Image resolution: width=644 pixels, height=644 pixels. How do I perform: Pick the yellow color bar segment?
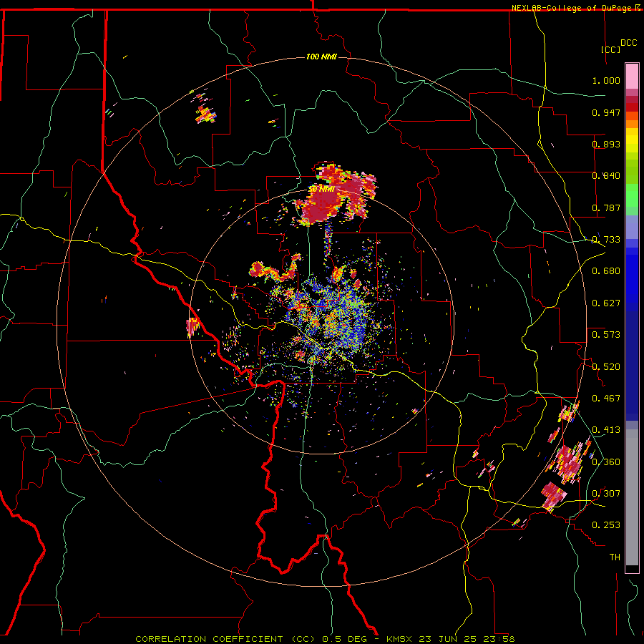pyautogui.click(x=632, y=140)
